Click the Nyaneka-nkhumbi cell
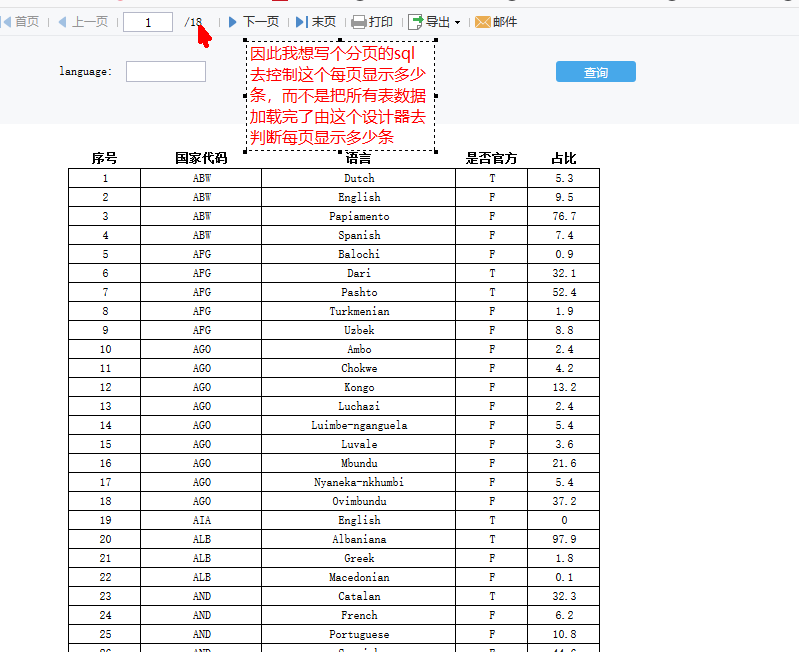 pos(359,482)
